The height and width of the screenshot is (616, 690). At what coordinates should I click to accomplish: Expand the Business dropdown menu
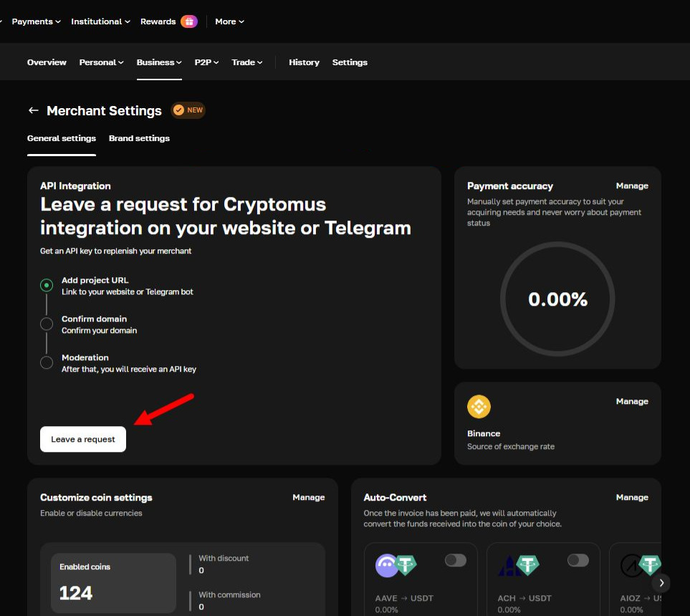point(159,62)
